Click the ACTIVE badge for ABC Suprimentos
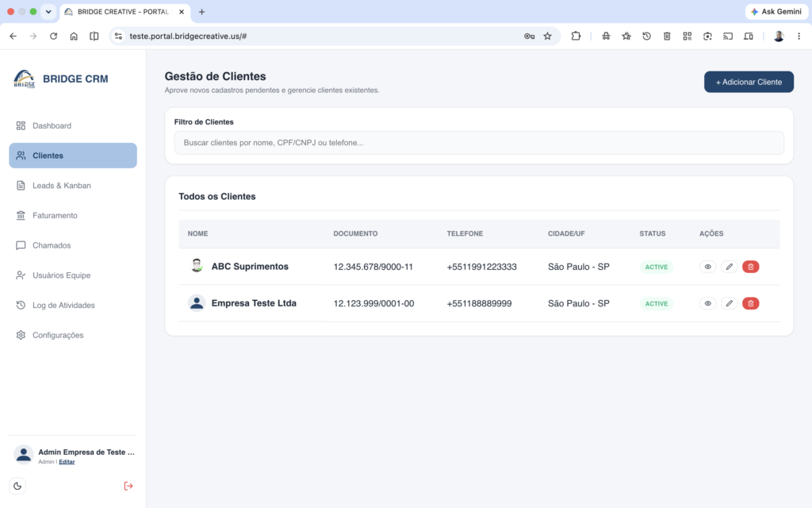 656,267
